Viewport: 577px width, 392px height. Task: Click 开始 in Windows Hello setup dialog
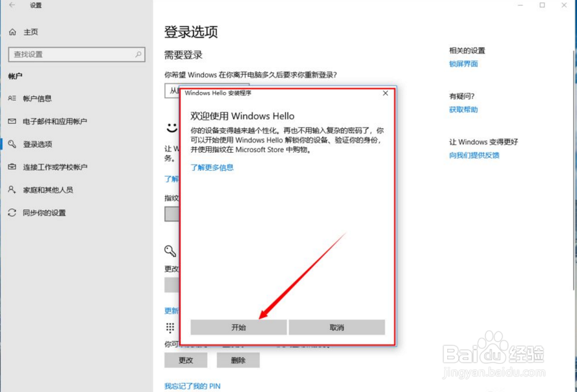pyautogui.click(x=238, y=328)
